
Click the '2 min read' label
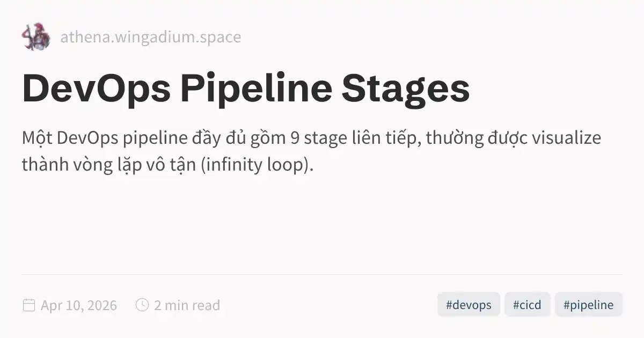coord(187,305)
